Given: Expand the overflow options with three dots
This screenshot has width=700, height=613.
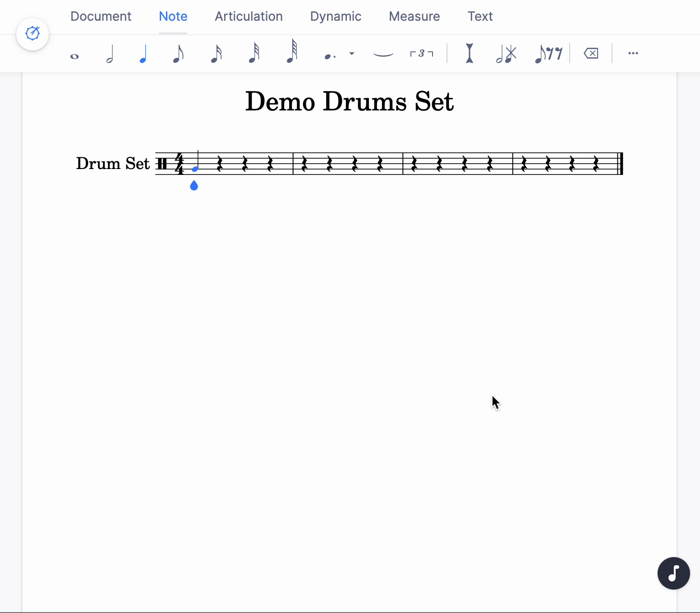Looking at the screenshot, I should 633,53.
